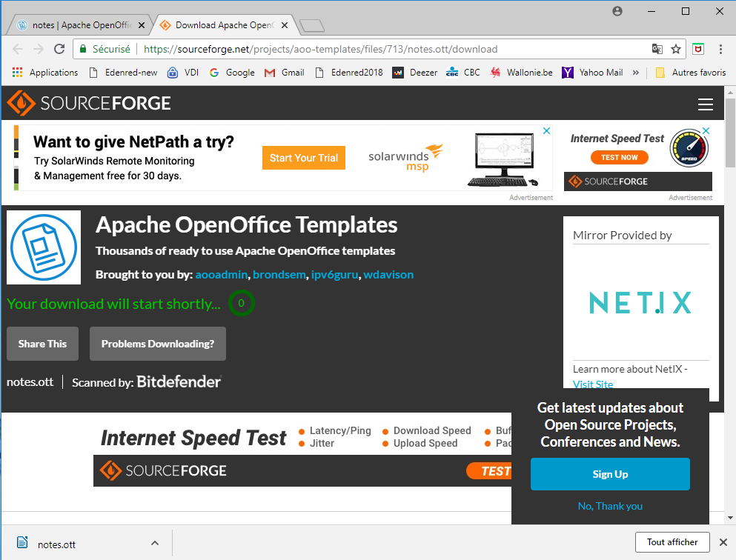Click the Share This button
This screenshot has width=736, height=560.
click(42, 344)
